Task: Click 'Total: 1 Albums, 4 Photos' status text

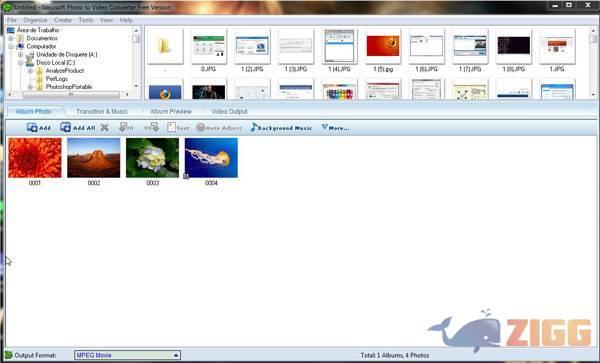Action: pos(395,355)
